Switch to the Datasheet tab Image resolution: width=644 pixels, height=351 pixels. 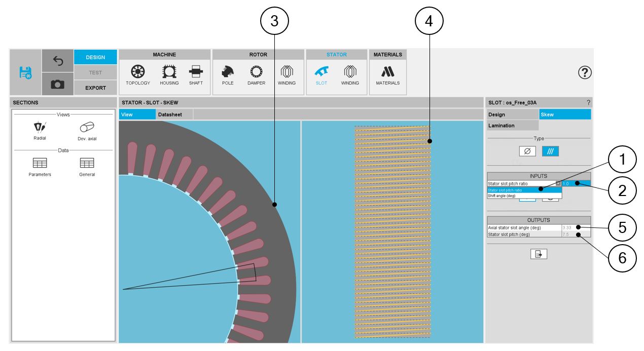point(170,114)
